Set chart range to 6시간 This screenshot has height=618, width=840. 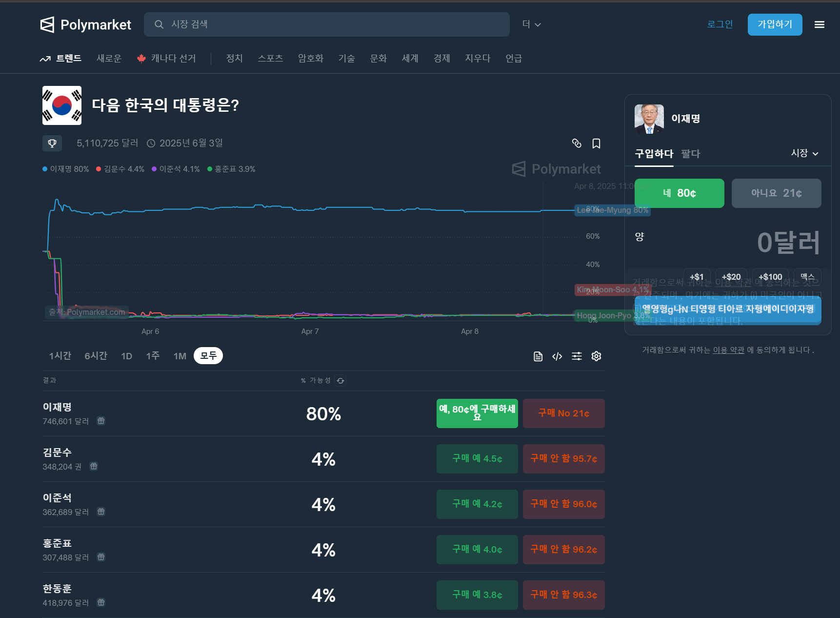(x=96, y=356)
